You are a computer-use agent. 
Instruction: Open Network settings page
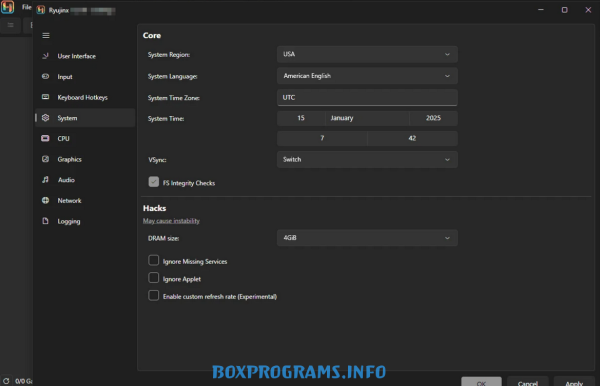85,200
